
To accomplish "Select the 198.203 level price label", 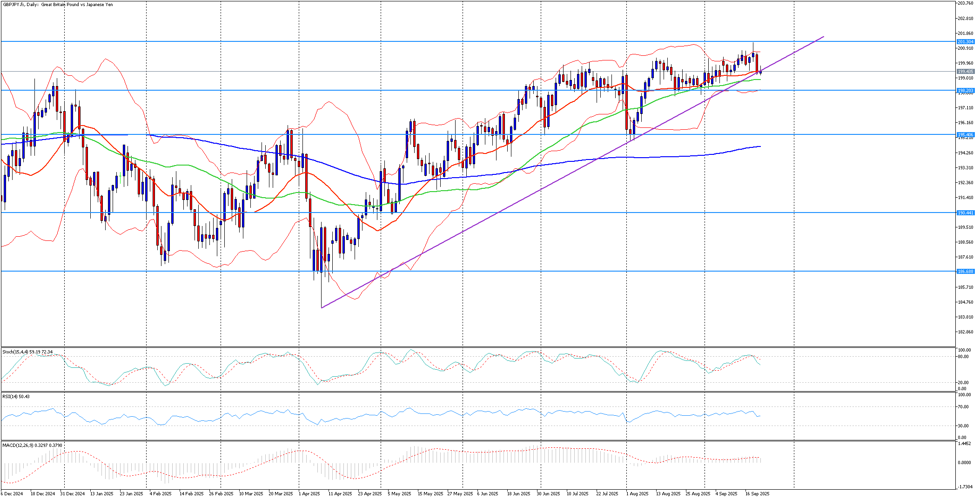I will (965, 90).
